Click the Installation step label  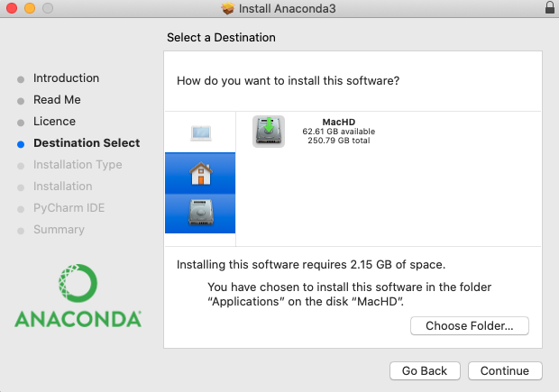click(63, 187)
